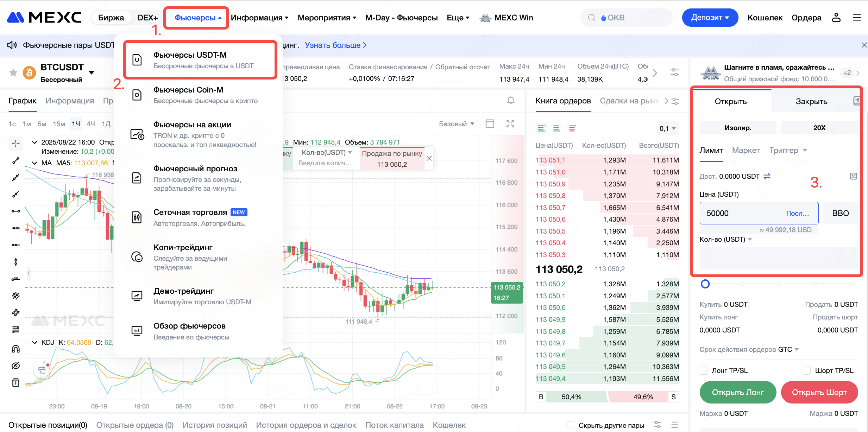Delete drawings with trash icon
The width and height of the screenshot is (868, 432).
[15, 382]
